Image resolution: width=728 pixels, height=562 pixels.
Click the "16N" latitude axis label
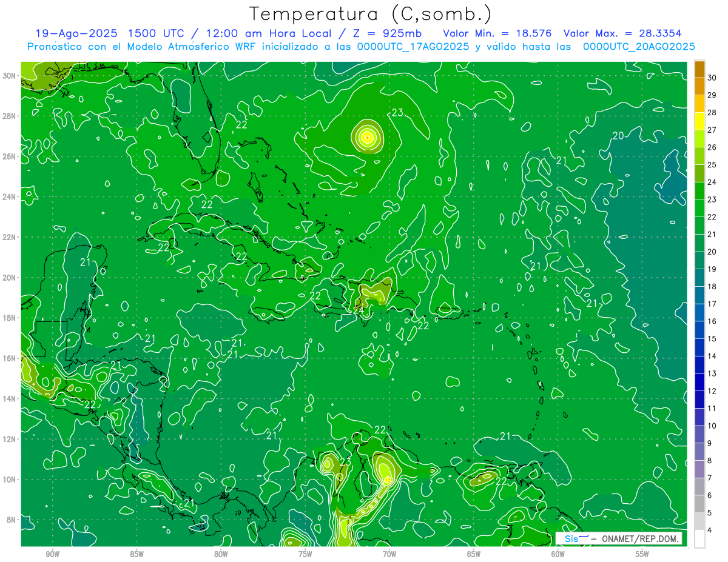(x=10, y=358)
